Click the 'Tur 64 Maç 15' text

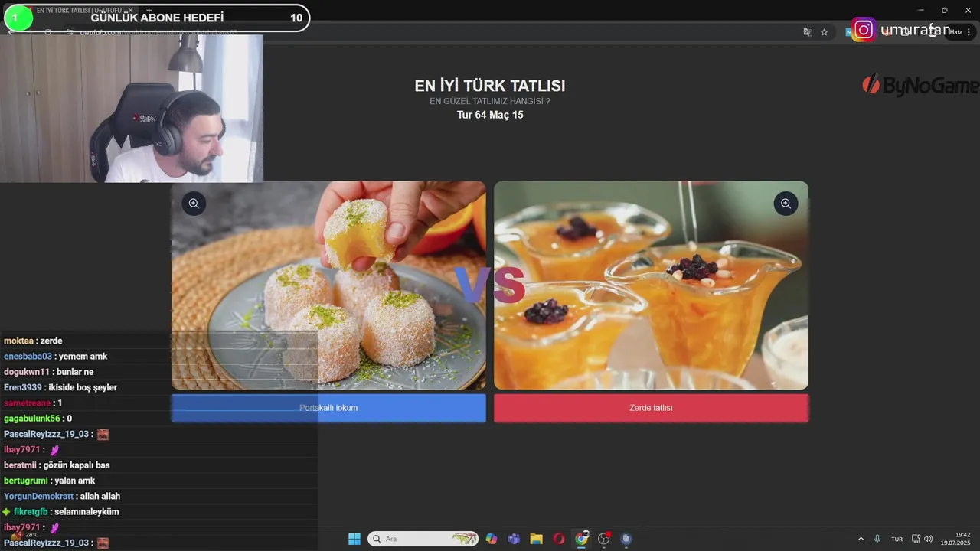click(490, 115)
